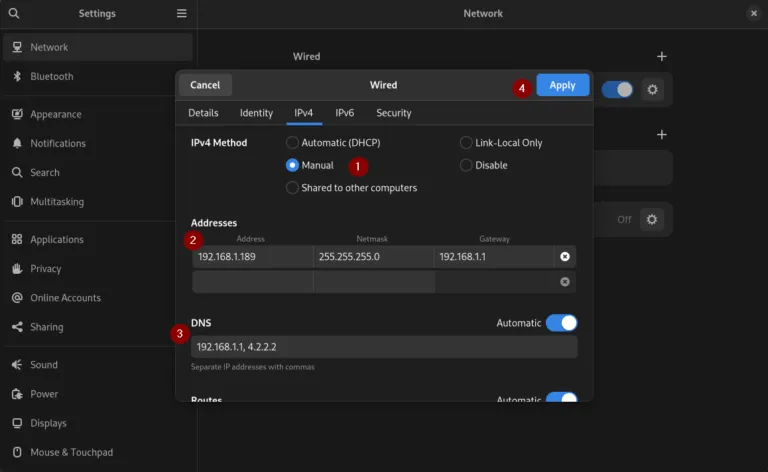This screenshot has height=472, width=768.
Task: Click the Sound speaker icon
Action: click(x=17, y=364)
